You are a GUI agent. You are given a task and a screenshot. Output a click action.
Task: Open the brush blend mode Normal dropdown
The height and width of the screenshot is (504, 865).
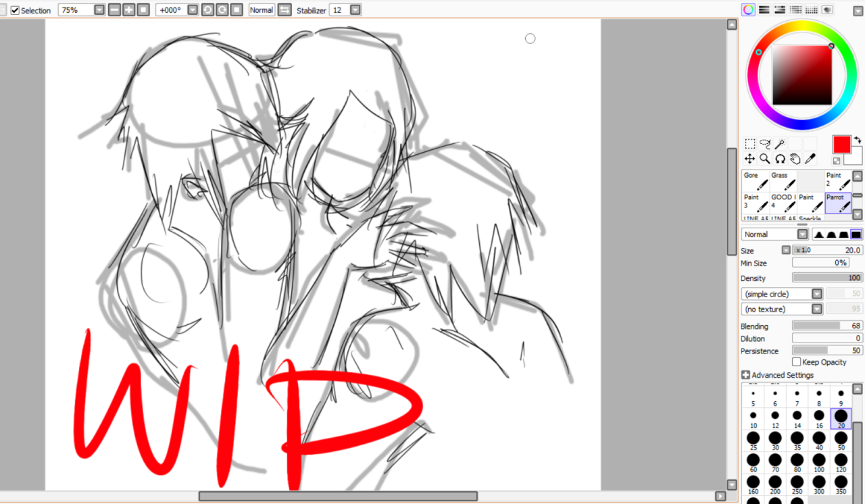tap(774, 234)
